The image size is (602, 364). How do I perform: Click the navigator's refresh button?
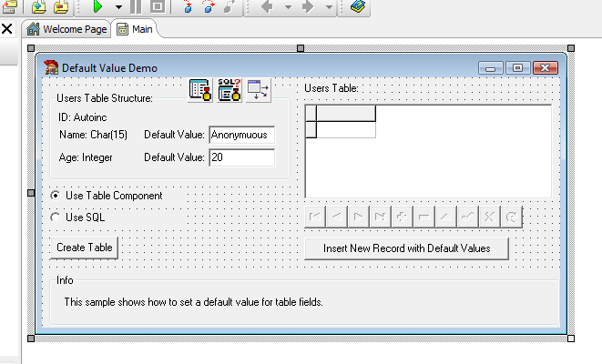(x=512, y=217)
